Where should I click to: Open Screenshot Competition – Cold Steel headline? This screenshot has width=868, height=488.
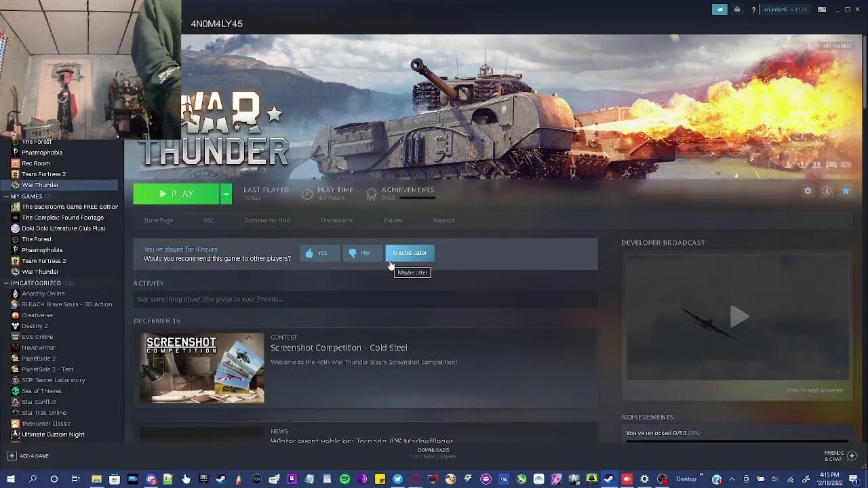point(339,348)
